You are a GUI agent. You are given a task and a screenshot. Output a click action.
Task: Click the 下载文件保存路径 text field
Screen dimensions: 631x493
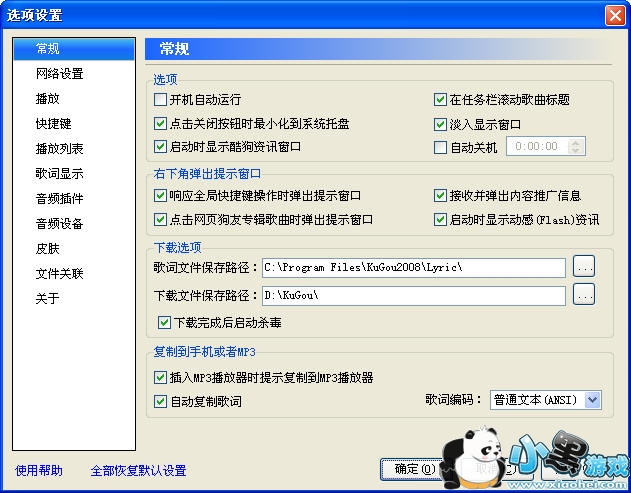(x=414, y=296)
